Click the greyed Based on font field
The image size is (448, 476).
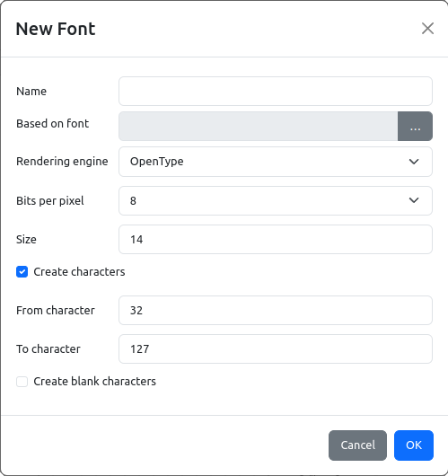(259, 126)
